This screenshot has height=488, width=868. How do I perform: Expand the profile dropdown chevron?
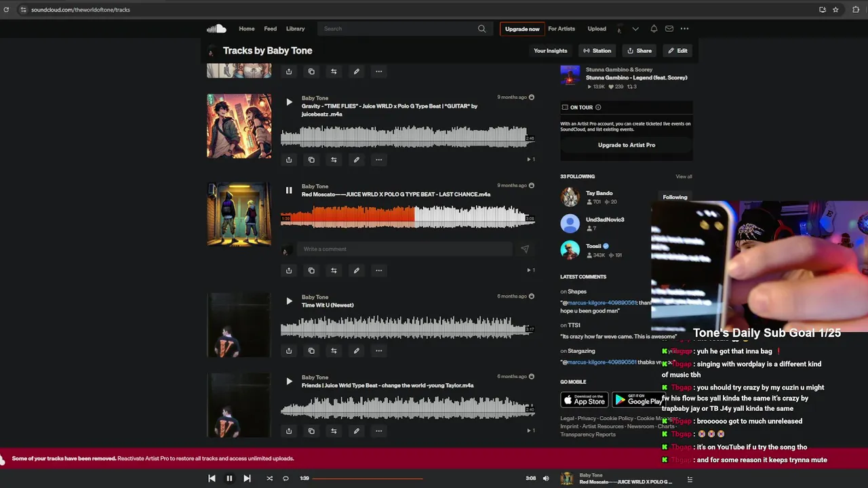(635, 28)
